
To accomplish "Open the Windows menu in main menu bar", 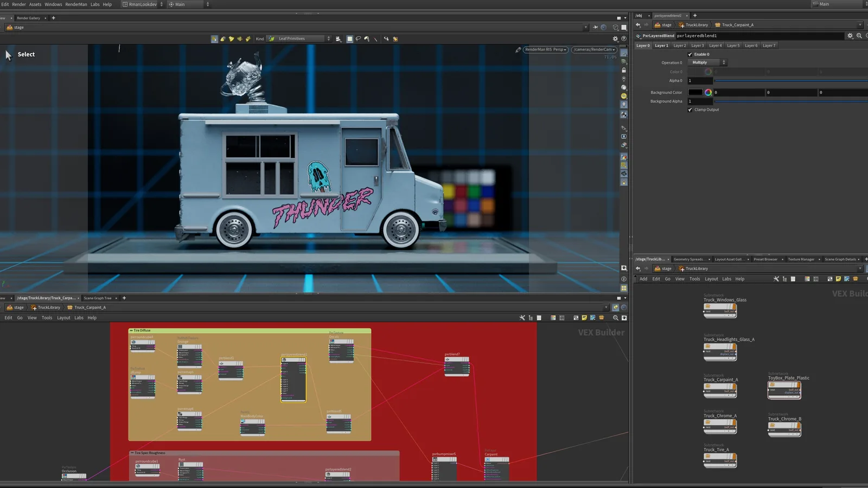I will [53, 4].
